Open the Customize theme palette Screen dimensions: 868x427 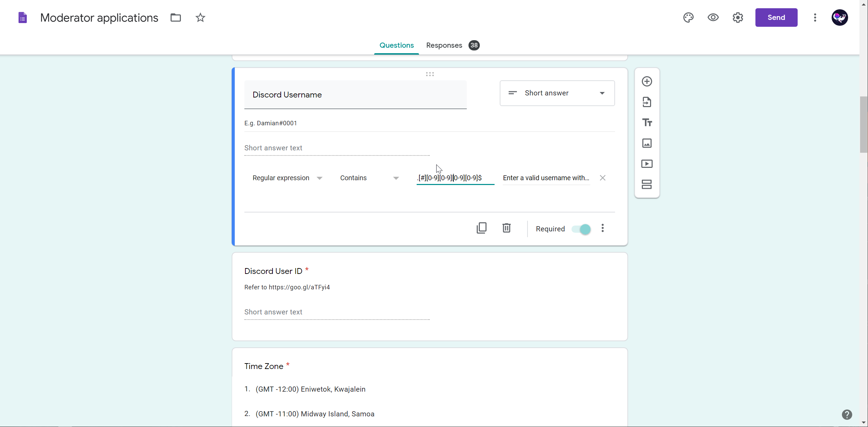(688, 18)
